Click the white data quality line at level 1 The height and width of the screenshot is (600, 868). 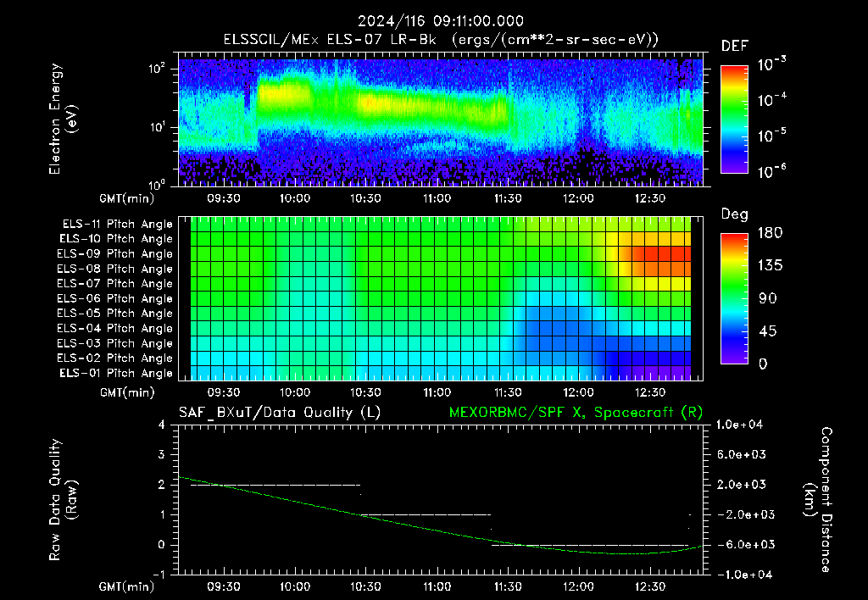[x=426, y=514]
